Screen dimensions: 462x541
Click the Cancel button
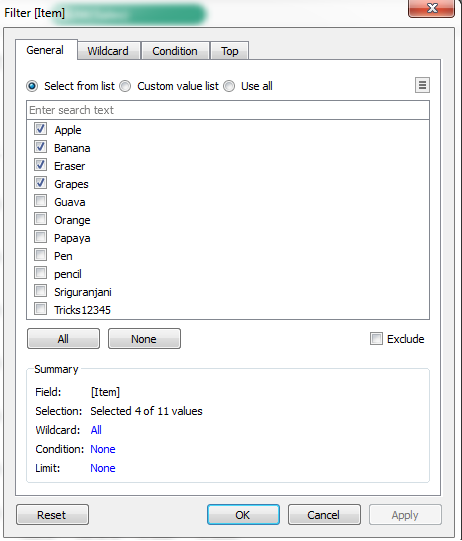(324, 515)
